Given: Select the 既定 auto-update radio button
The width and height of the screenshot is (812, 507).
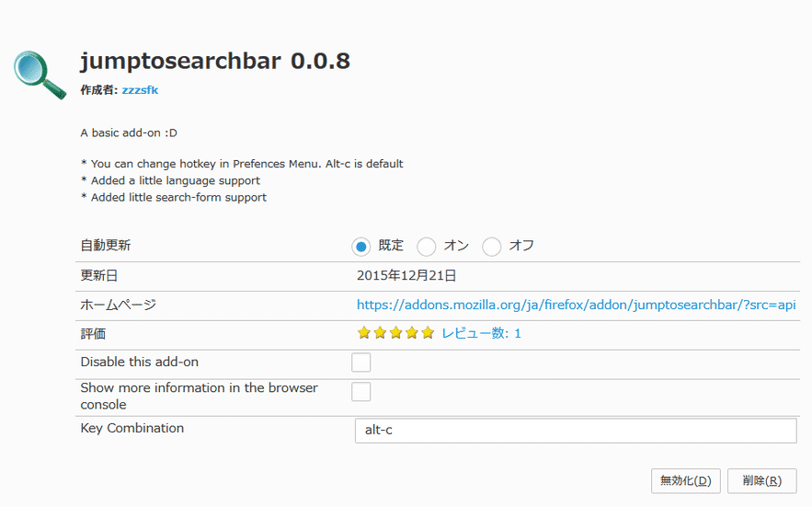Looking at the screenshot, I should (x=361, y=247).
